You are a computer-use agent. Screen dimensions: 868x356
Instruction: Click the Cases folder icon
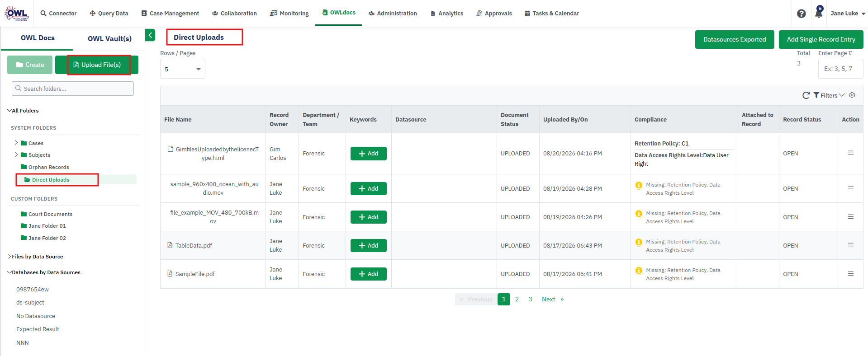[24, 143]
